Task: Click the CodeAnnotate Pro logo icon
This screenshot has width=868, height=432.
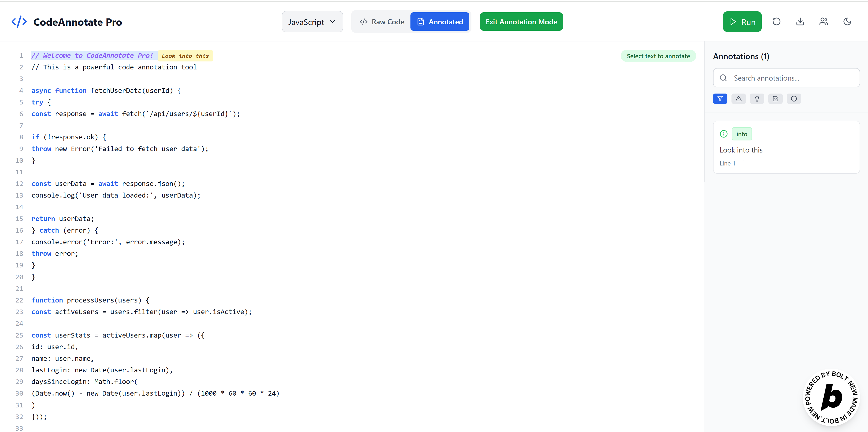Action: coord(19,22)
